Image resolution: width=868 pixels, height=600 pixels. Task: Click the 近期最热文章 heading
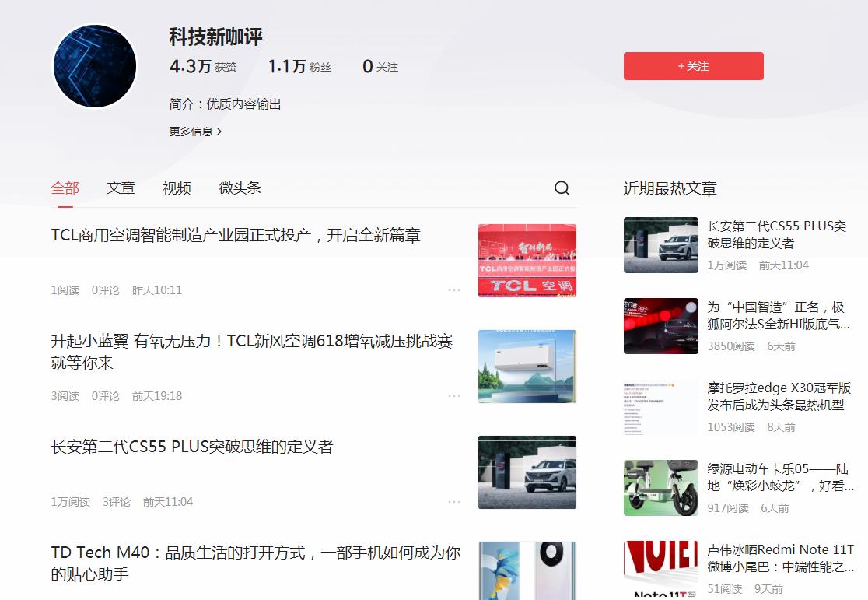pyautogui.click(x=670, y=188)
